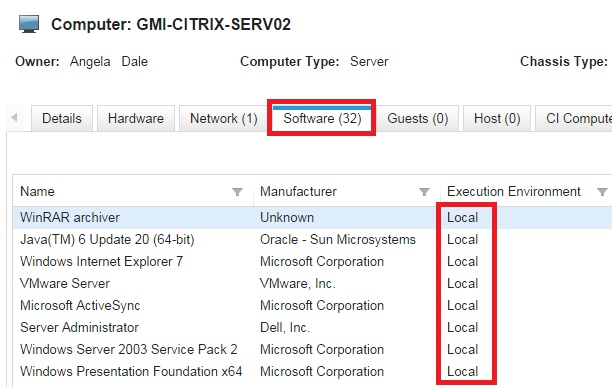612x387 pixels.
Task: Open the CI Compute tab
Action: (574, 118)
